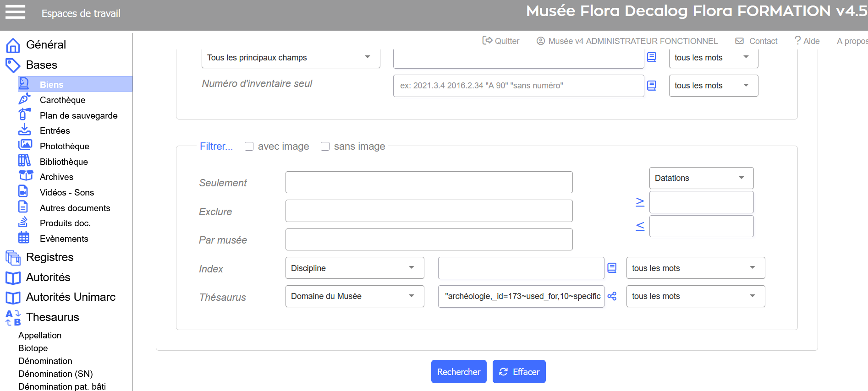
Task: Expand the Datations dropdown
Action: 701,178
